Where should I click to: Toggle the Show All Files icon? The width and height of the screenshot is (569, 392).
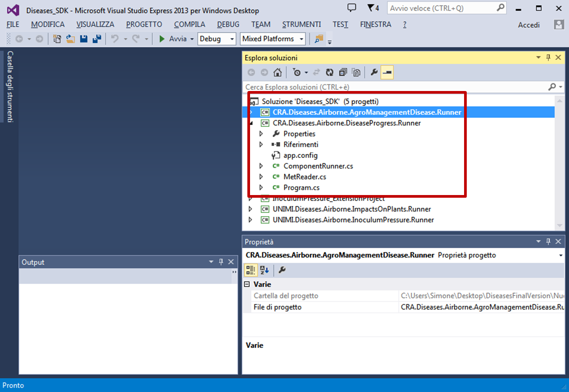pyautogui.click(x=356, y=72)
